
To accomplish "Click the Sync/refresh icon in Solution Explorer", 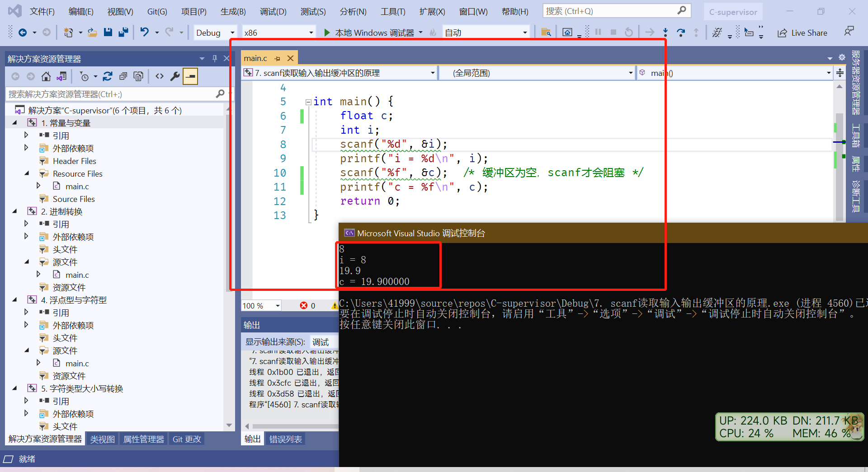I will 108,76.
